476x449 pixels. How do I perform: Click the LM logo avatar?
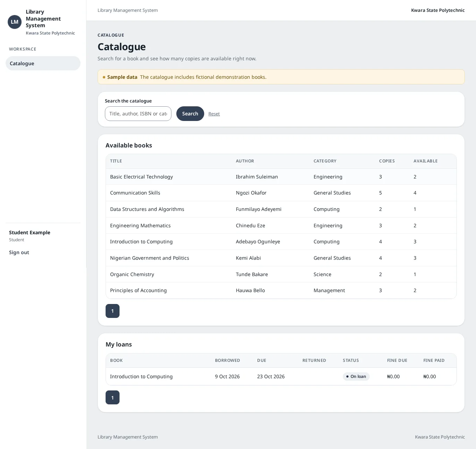(15, 22)
